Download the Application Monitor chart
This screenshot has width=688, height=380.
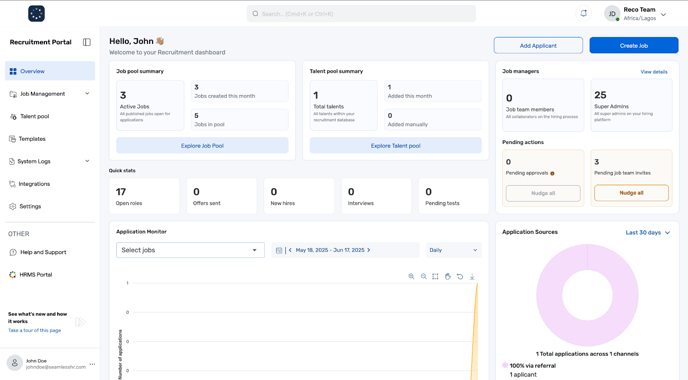(x=472, y=276)
